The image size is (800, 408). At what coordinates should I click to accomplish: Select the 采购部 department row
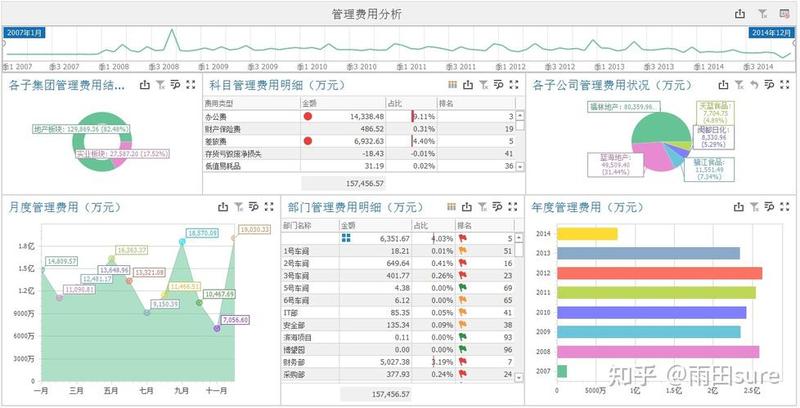click(x=398, y=374)
